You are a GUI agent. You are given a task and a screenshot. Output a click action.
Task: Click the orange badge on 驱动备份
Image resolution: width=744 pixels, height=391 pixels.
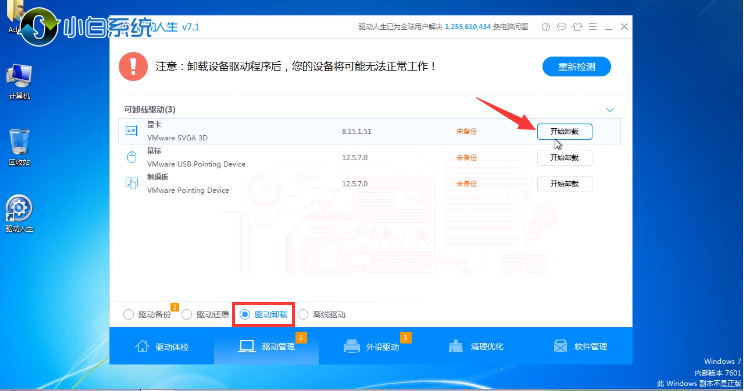tap(174, 307)
